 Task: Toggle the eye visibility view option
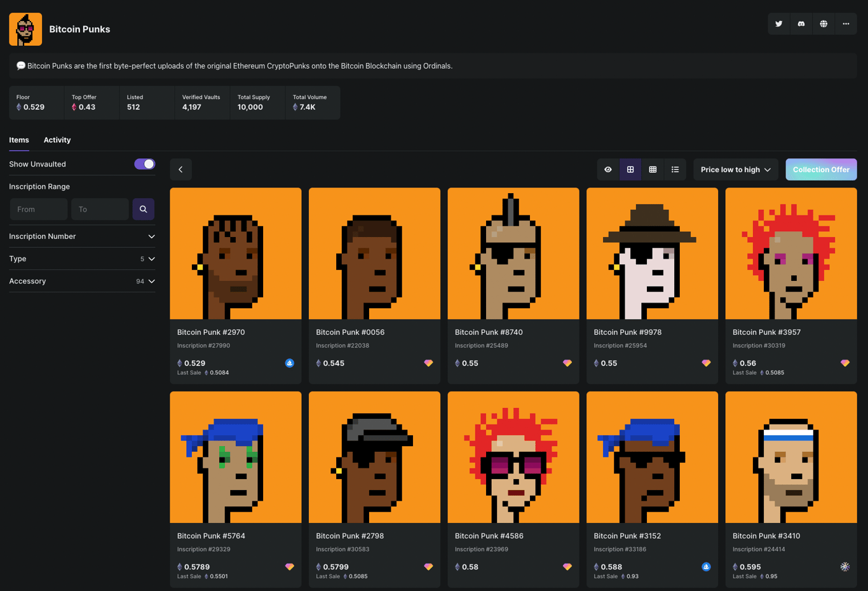point(608,170)
